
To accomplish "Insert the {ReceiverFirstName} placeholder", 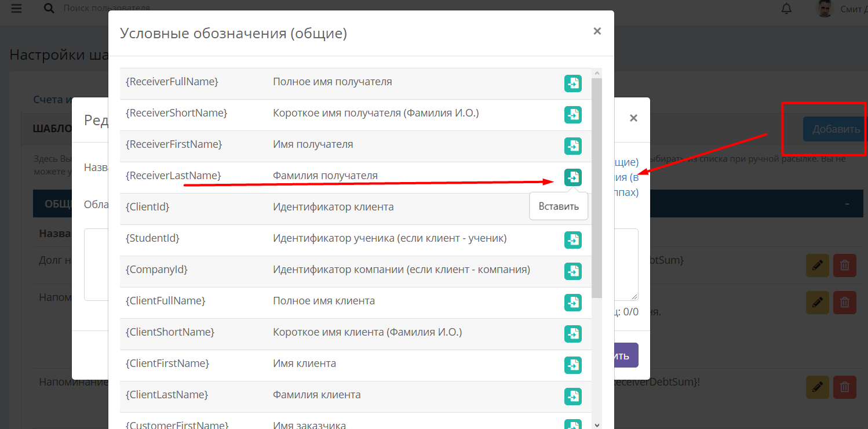I will tap(573, 146).
